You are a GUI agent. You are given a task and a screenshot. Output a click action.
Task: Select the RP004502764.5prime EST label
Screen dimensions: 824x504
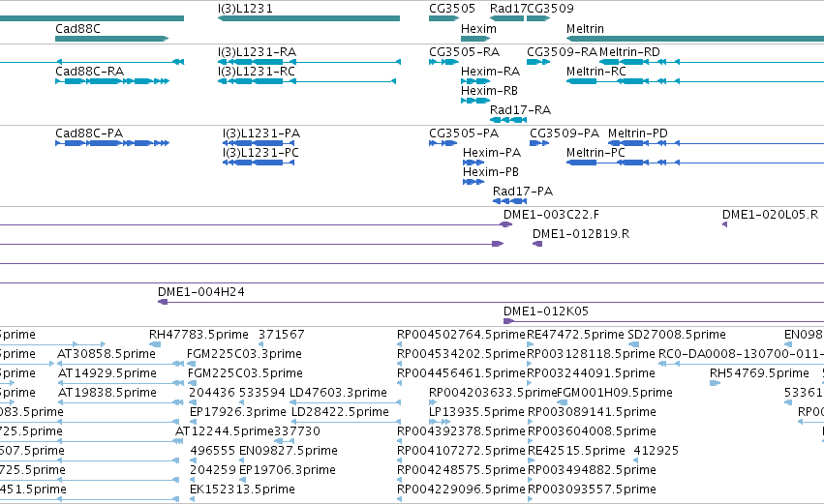461,335
